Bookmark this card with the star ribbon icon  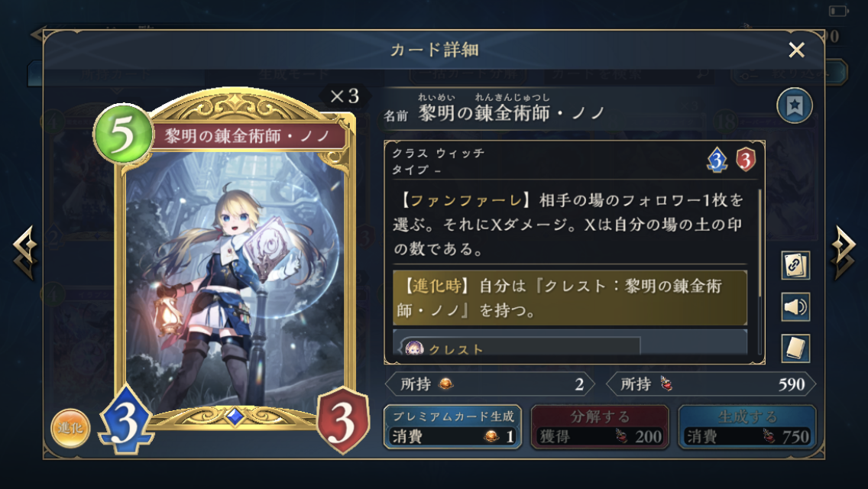pos(795,105)
